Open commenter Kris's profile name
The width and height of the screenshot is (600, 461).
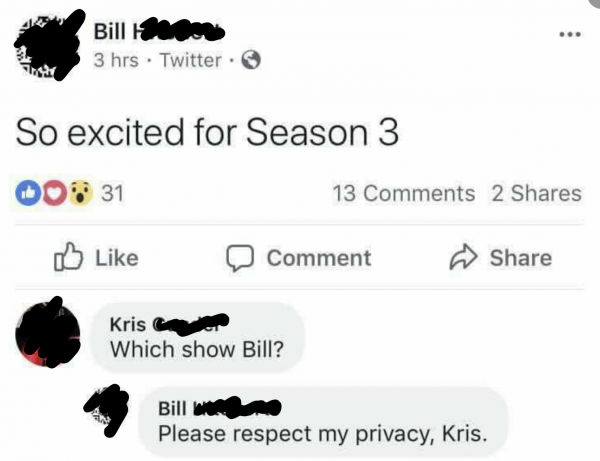click(x=169, y=324)
